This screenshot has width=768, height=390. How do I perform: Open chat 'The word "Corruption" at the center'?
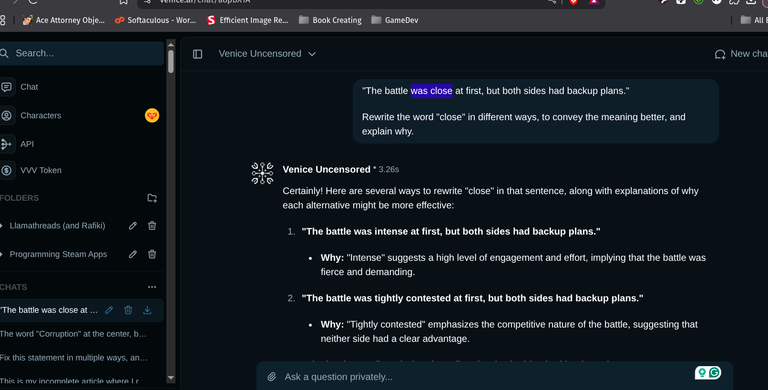click(x=73, y=334)
